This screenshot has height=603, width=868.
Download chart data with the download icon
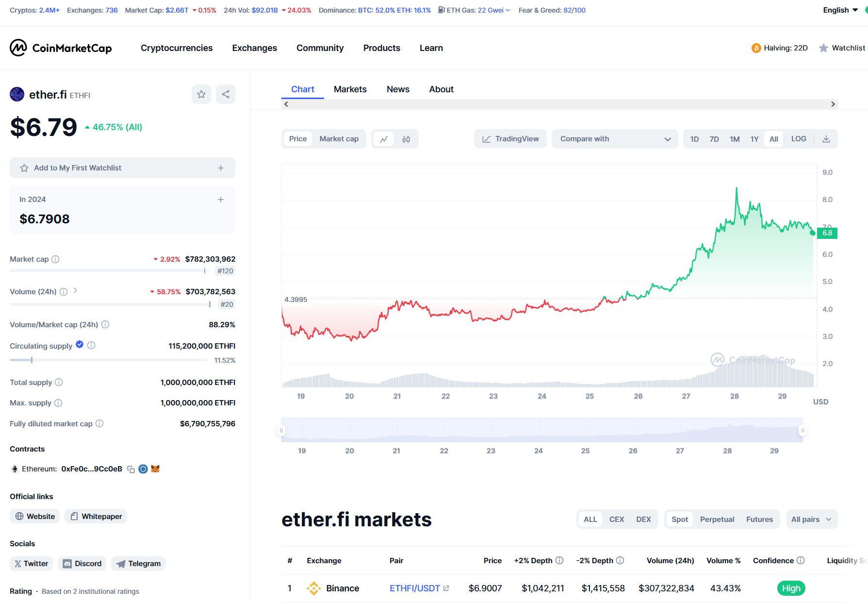point(826,139)
